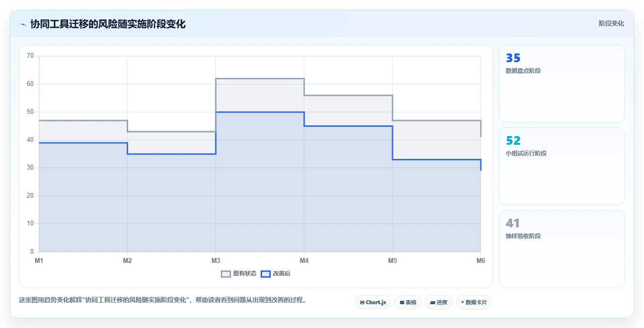644x328 pixels.
Task: Click the 40 y-axis tick label
Action: tap(30, 140)
